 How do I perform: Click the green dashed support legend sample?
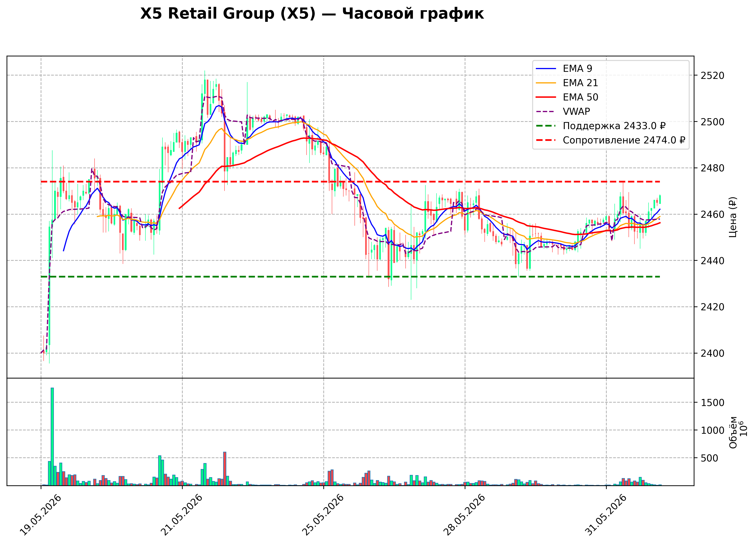546,126
